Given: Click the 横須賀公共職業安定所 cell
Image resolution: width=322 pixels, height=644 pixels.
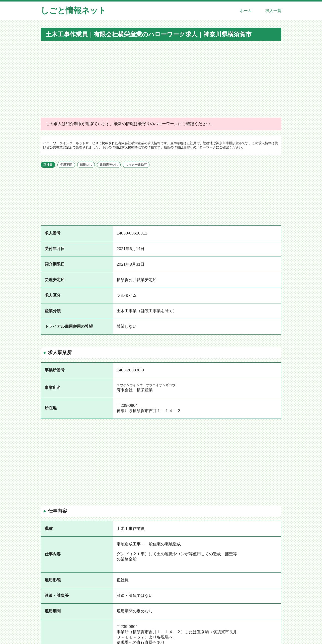Looking at the screenshot, I should click(197, 280).
